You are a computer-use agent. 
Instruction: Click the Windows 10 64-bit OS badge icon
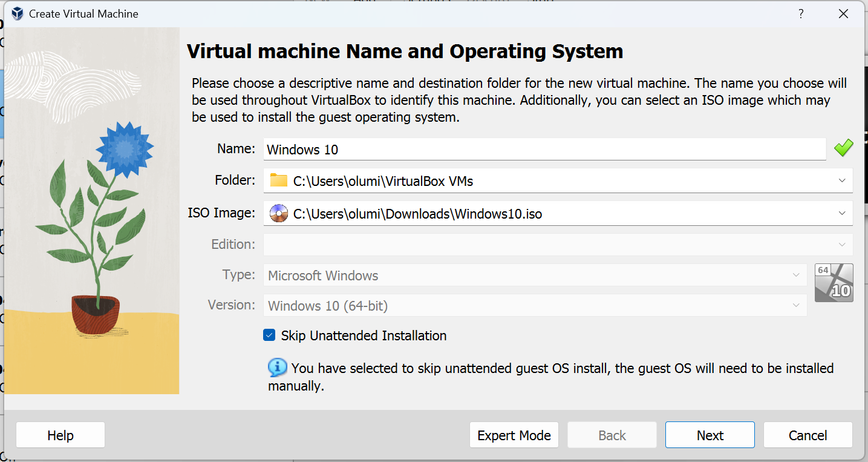point(834,283)
